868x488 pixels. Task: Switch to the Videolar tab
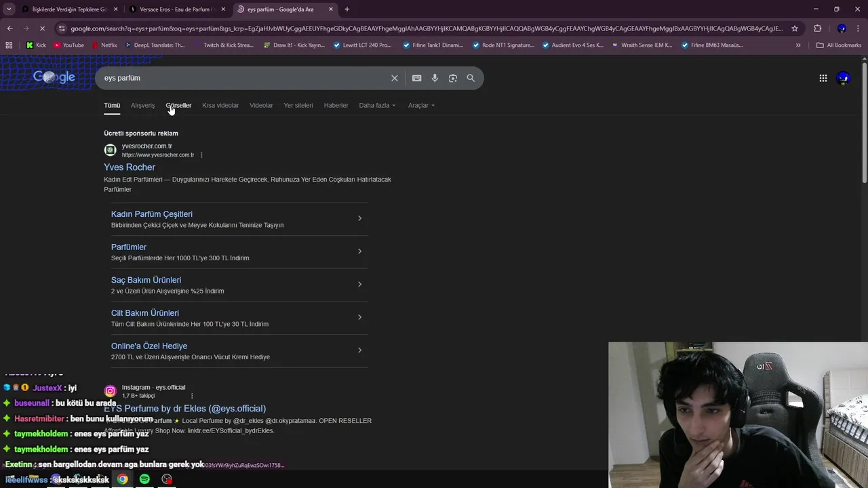pos(261,105)
